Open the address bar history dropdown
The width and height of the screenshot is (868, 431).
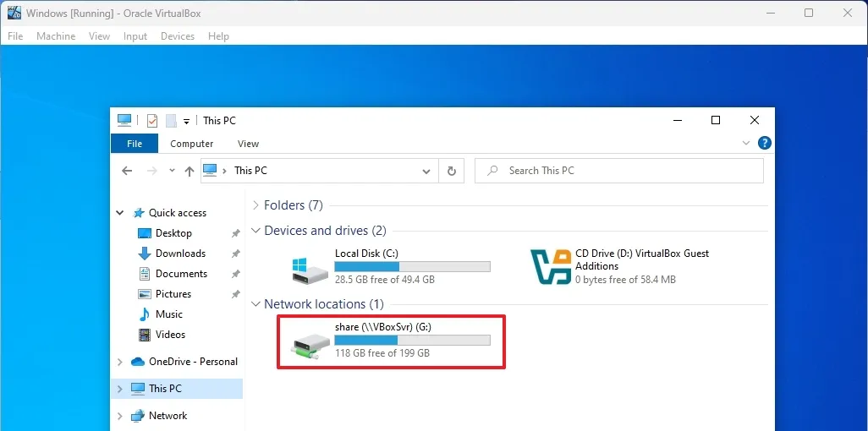point(426,172)
